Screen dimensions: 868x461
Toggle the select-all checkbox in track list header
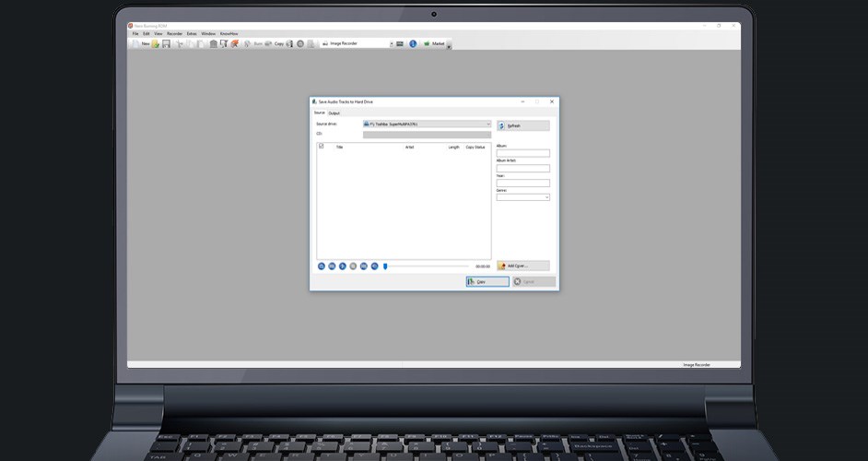pos(321,147)
